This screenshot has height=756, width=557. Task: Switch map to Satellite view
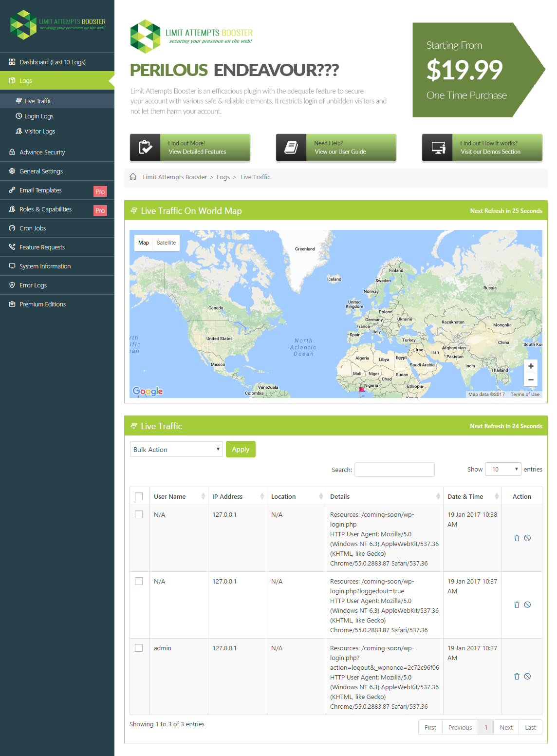166,243
